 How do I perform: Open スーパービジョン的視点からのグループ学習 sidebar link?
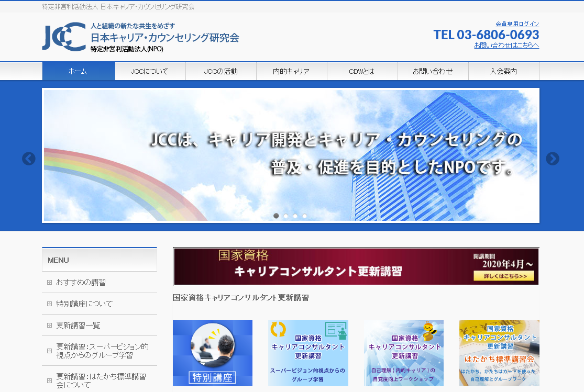(100, 351)
